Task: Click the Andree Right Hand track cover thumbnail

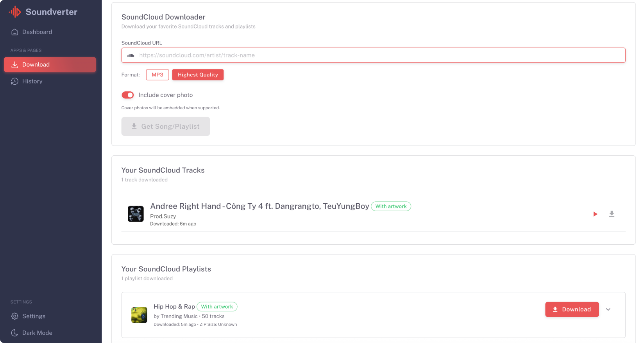Action: 136,214
